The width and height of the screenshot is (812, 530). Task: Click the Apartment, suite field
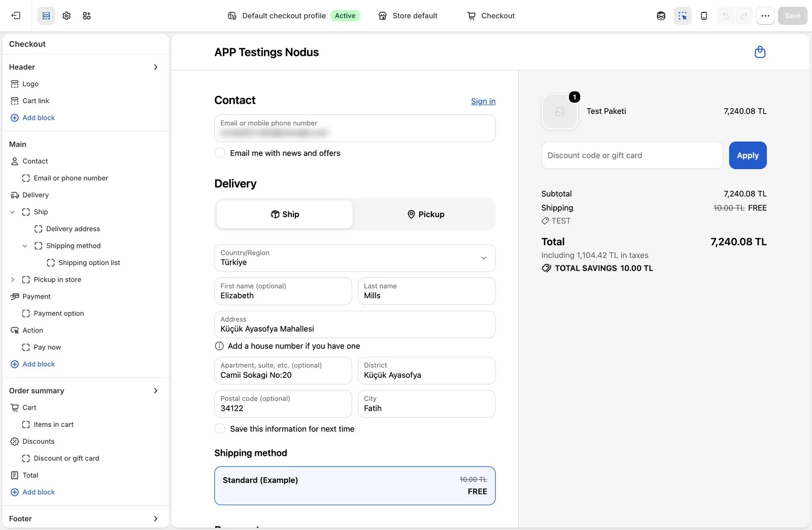point(283,371)
